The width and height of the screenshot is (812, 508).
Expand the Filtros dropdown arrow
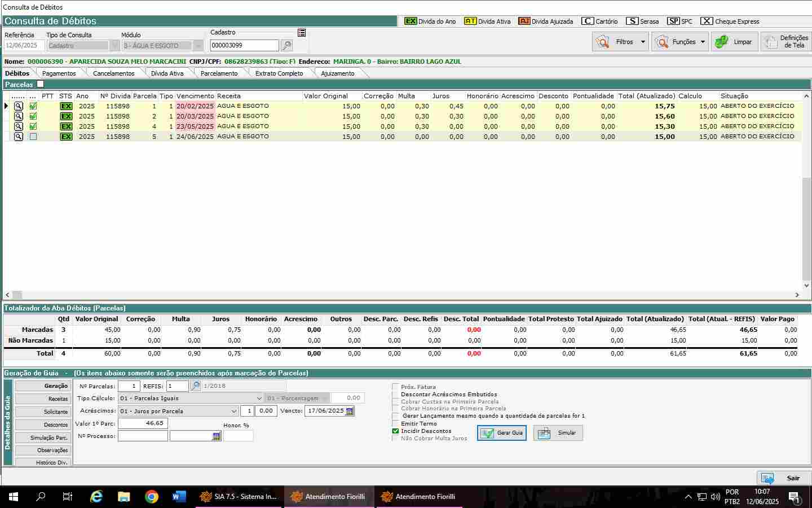pyautogui.click(x=643, y=42)
